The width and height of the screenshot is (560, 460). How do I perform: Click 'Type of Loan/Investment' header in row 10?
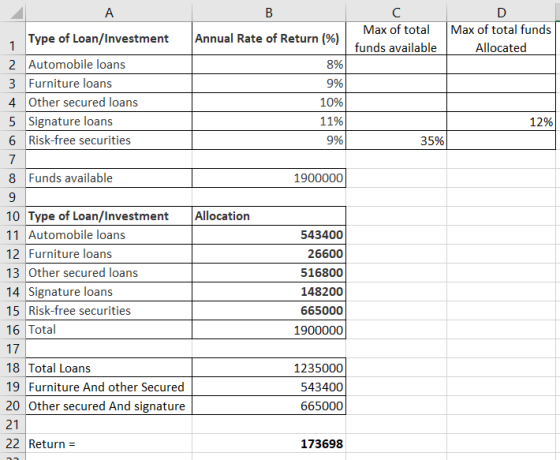pyautogui.click(x=109, y=216)
